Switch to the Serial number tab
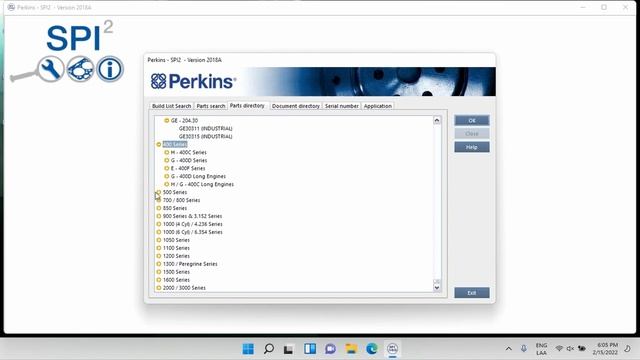640x360 pixels. click(342, 106)
